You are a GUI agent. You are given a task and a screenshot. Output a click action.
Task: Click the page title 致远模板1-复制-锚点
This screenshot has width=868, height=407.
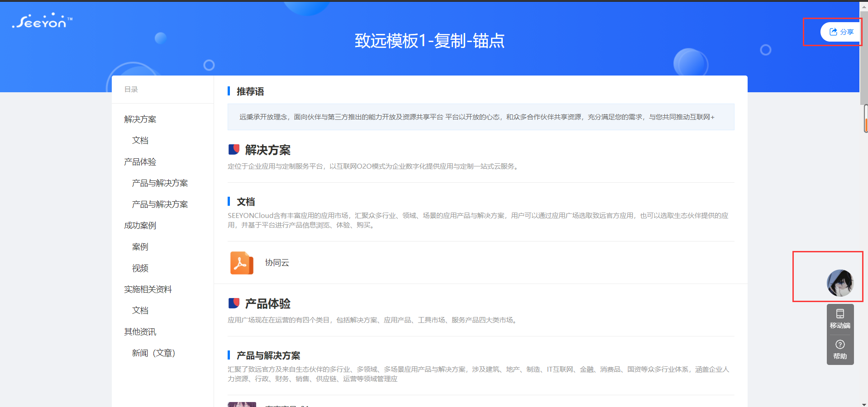click(x=429, y=41)
